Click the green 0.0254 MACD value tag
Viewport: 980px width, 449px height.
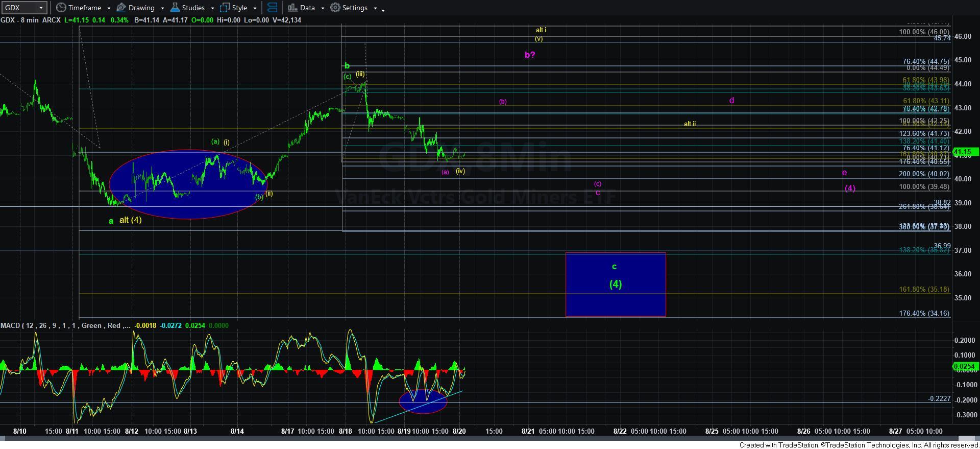965,366
